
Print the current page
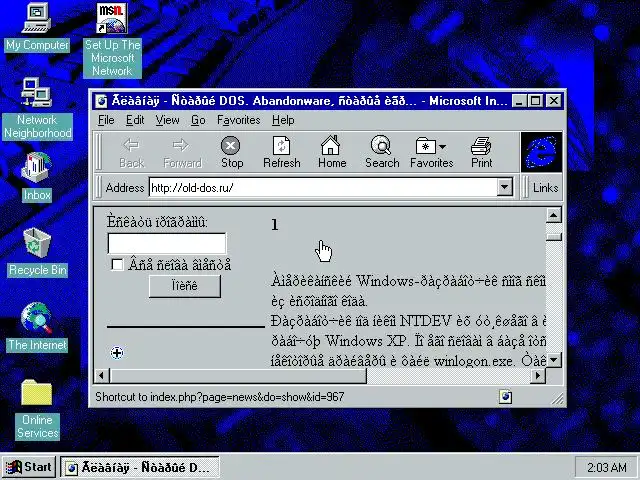pyautogui.click(x=482, y=153)
